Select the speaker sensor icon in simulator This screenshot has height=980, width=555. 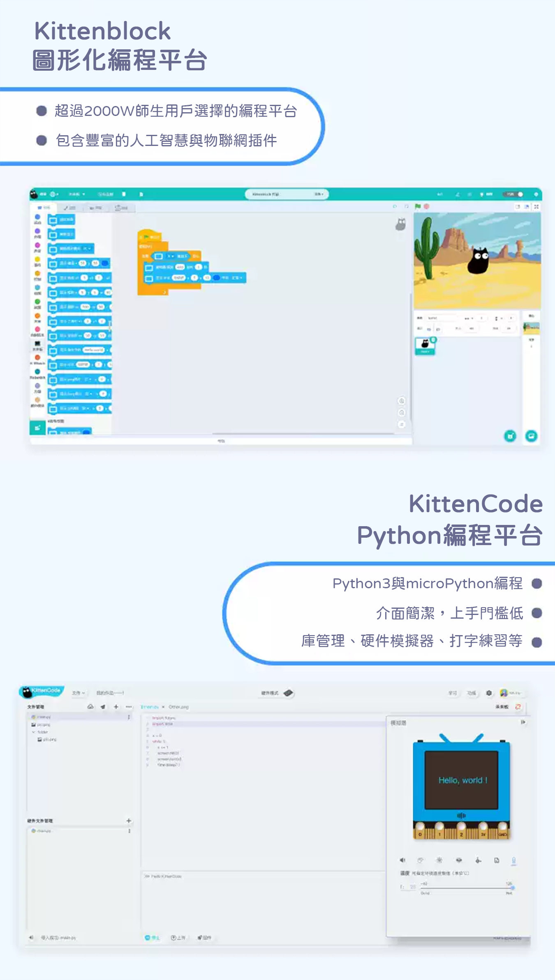coord(402,860)
